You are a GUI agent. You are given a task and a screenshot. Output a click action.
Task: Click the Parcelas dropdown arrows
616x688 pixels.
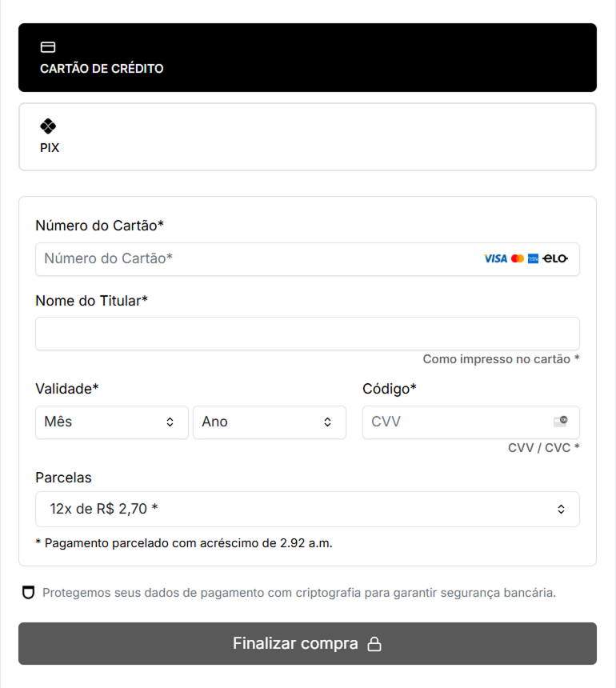[561, 509]
